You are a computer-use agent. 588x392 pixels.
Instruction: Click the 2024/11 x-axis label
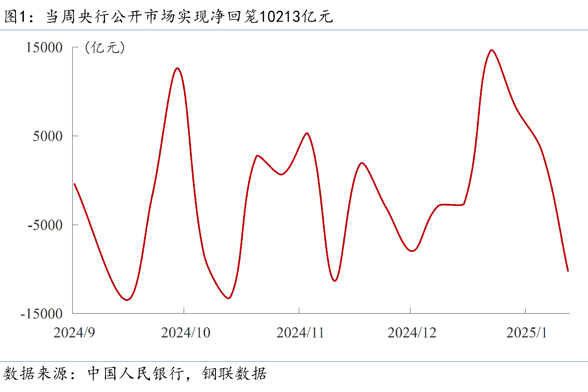[300, 333]
